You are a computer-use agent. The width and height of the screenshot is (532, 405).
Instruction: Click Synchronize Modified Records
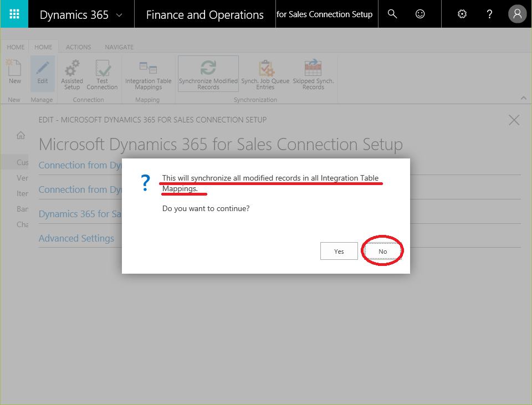(x=208, y=74)
